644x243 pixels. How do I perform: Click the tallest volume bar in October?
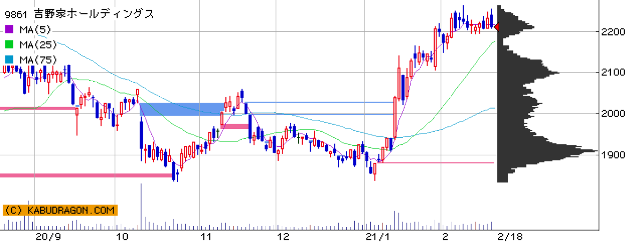(141, 207)
